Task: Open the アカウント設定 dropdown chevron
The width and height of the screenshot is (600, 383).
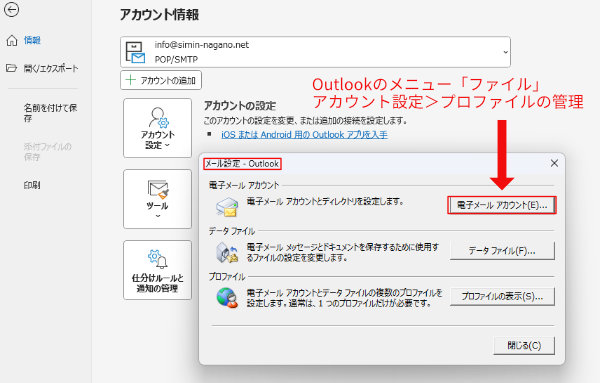Action: 167,145
